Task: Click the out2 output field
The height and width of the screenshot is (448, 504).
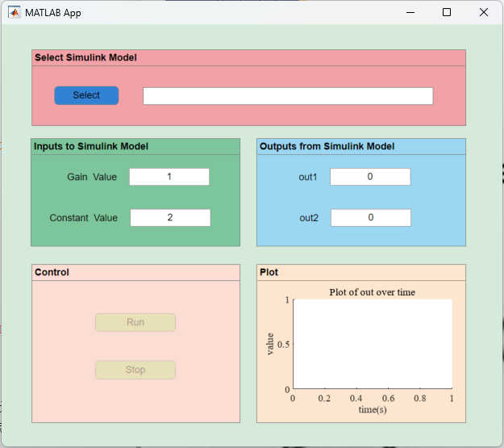Action: coord(371,218)
